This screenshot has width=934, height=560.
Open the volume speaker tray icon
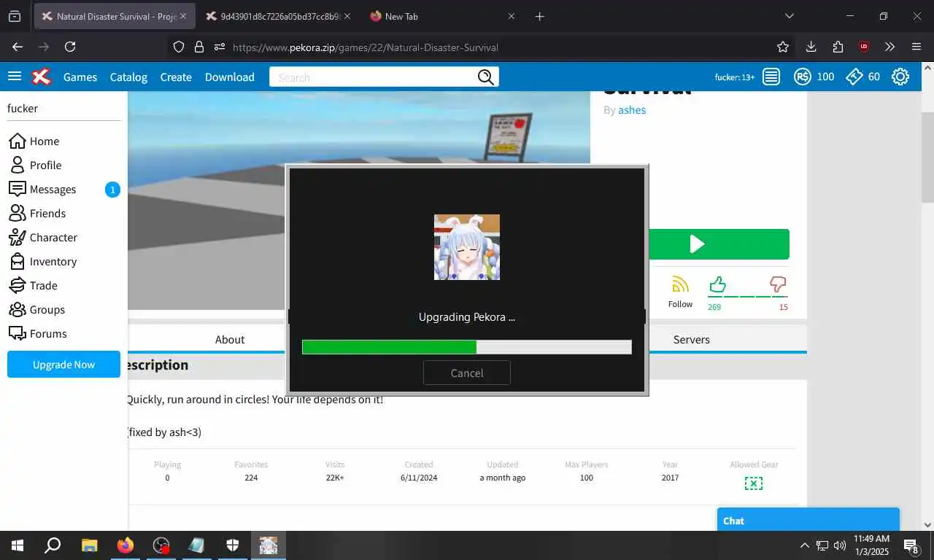840,545
